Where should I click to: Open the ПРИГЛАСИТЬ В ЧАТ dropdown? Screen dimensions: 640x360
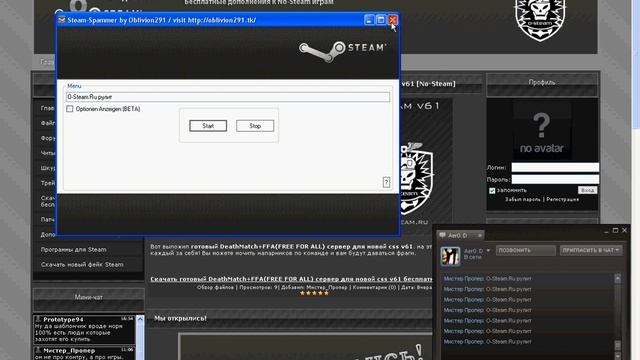pyautogui.click(x=591, y=250)
